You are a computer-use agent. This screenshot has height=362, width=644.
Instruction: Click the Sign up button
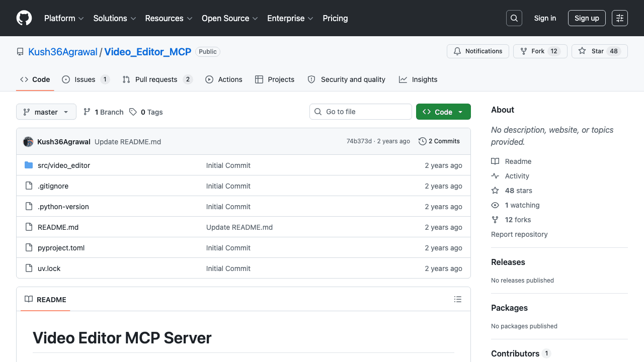coord(587,18)
